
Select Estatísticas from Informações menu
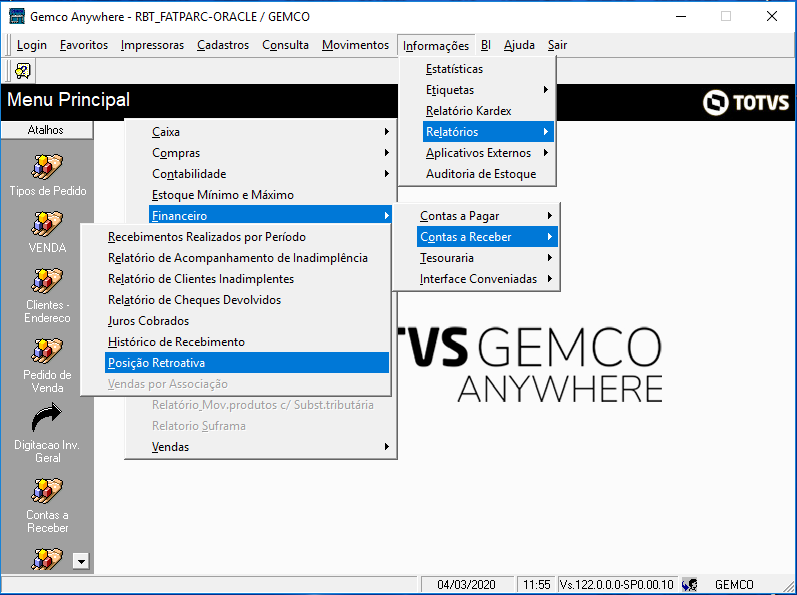click(x=488, y=69)
